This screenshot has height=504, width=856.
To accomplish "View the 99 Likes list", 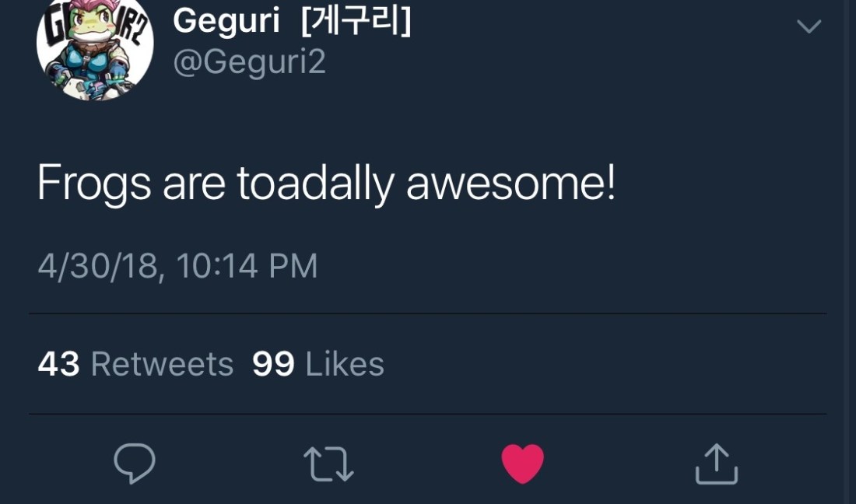I will 318,364.
